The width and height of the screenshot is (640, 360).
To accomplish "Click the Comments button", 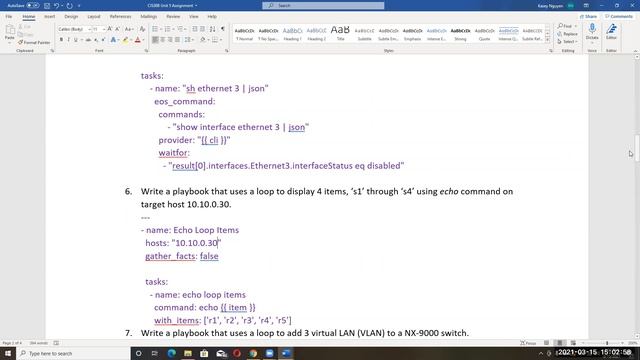I will coord(619,16).
